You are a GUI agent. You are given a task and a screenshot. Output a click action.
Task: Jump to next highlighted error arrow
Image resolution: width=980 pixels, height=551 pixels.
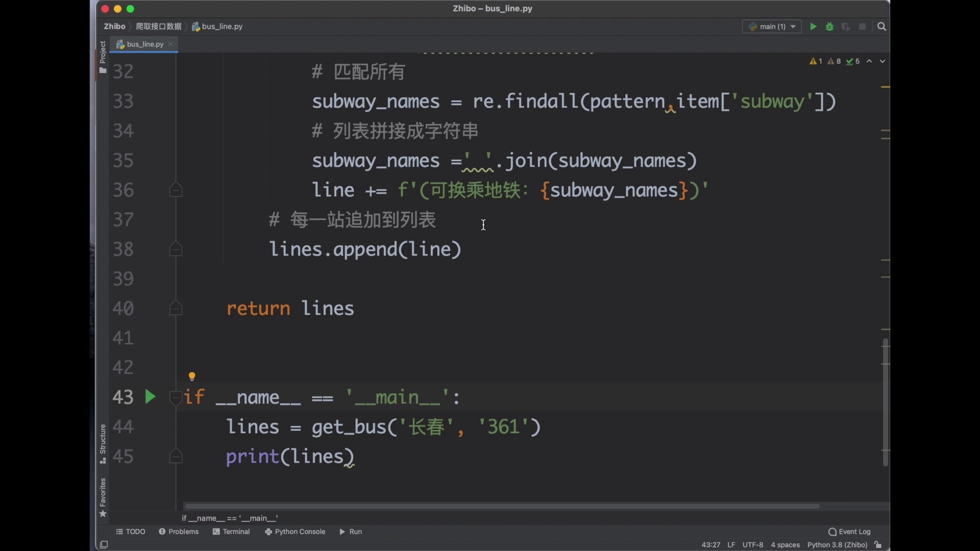[x=883, y=61]
